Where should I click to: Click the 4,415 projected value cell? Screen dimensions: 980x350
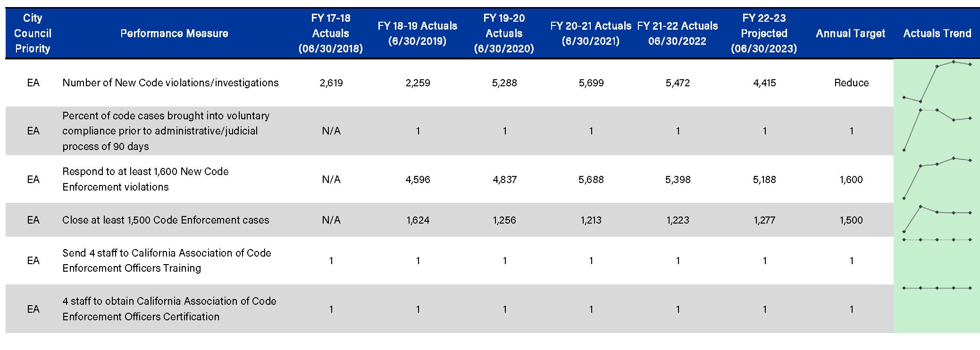coord(764,83)
